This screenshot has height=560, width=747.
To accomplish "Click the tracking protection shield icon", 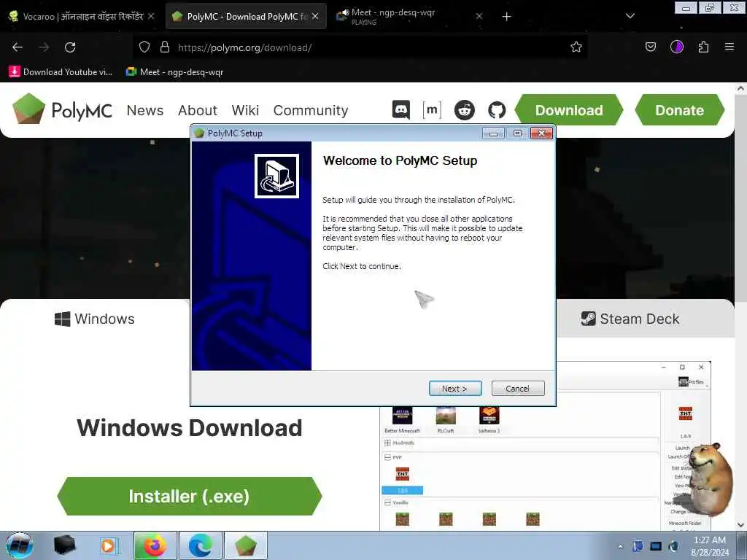I will coord(144,47).
